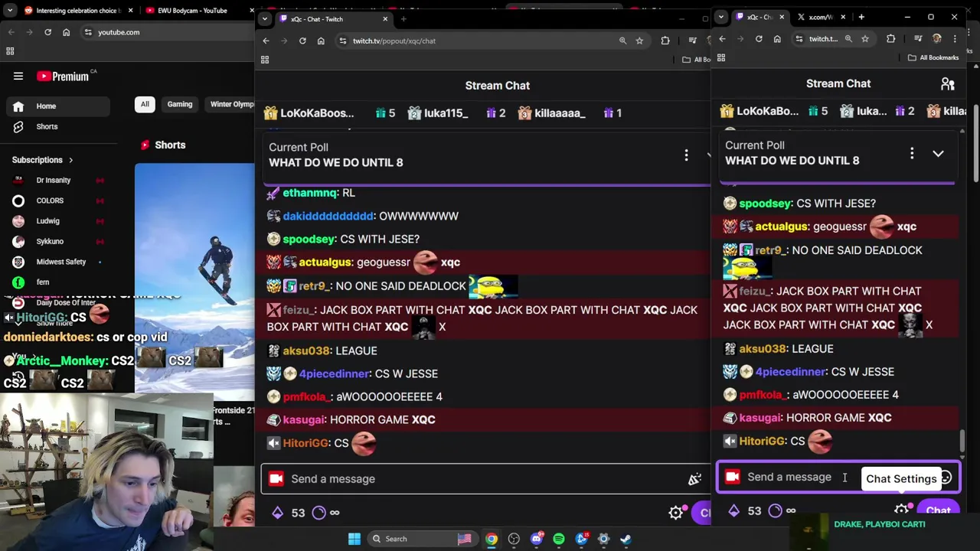
Task: Click right chat scrollbar thumb
Action: click(962, 441)
